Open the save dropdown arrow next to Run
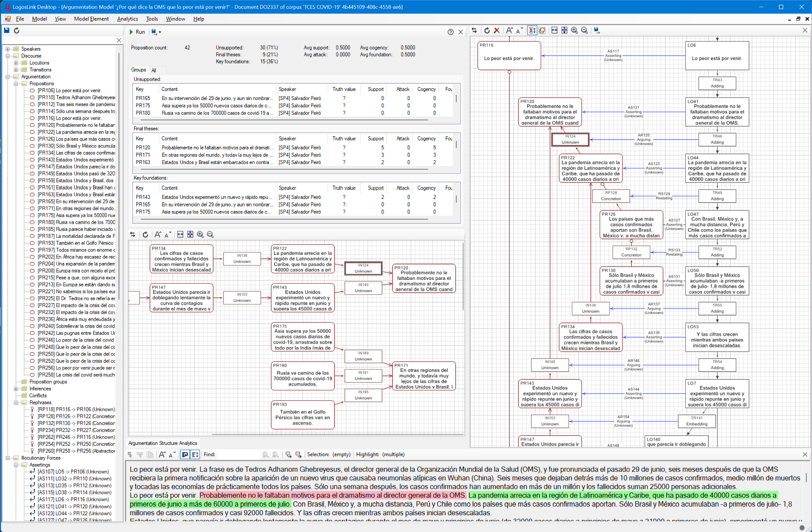The height and width of the screenshot is (532, 812). (x=160, y=32)
